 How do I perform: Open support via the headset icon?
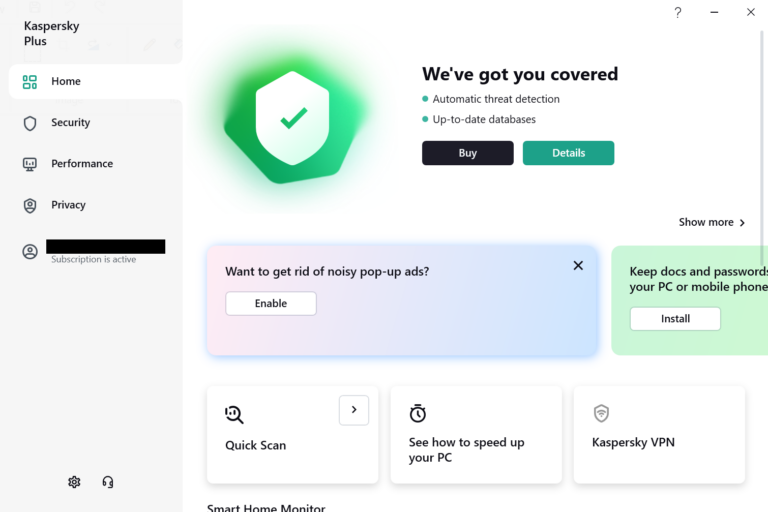tap(108, 482)
